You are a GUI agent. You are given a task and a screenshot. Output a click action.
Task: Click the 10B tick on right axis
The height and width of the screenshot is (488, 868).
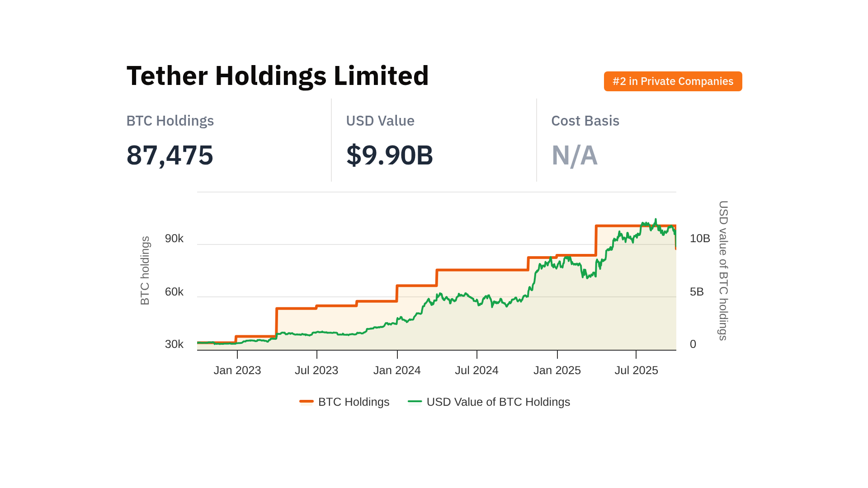(700, 239)
